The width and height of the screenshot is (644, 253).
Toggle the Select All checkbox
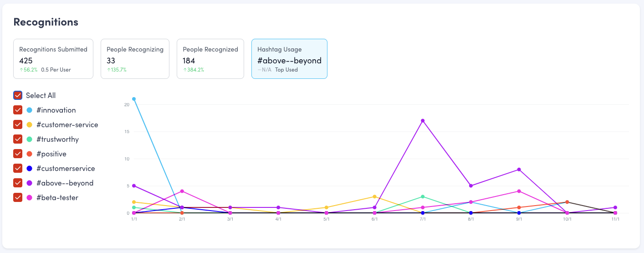point(18,95)
